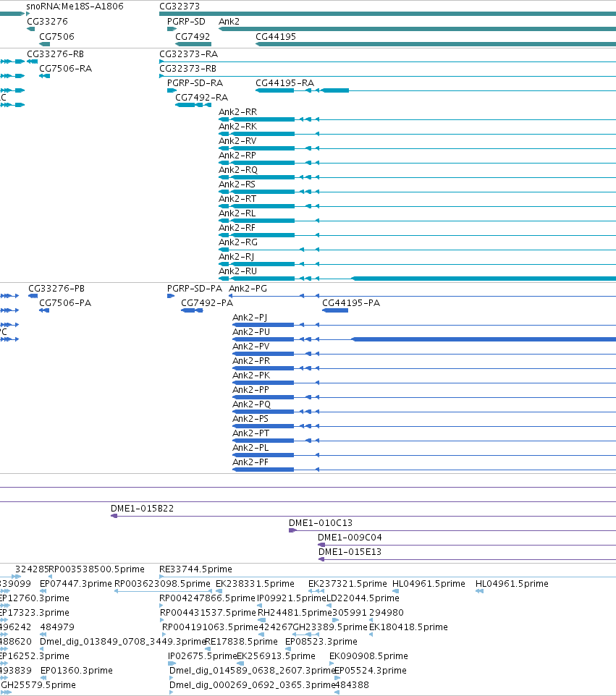Click the Ank2-PL protein label
Viewport: 616px width, 696px height.
250,448
